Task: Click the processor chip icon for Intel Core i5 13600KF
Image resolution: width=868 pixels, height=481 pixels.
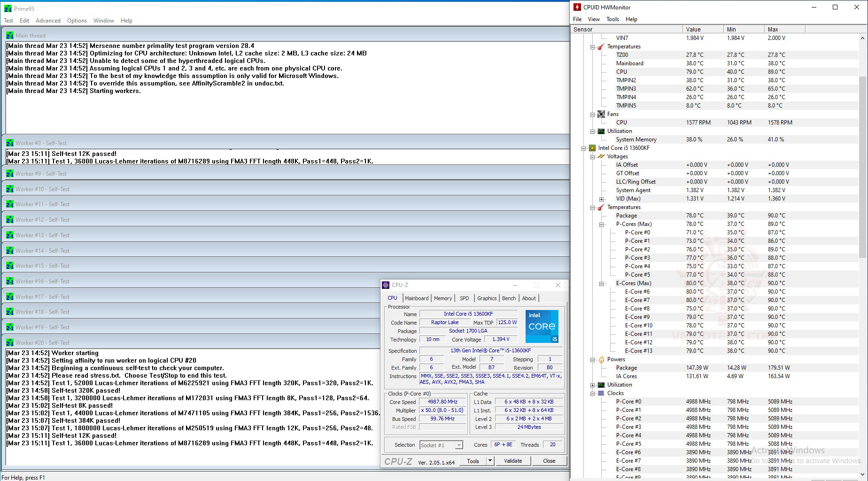Action: tap(592, 148)
